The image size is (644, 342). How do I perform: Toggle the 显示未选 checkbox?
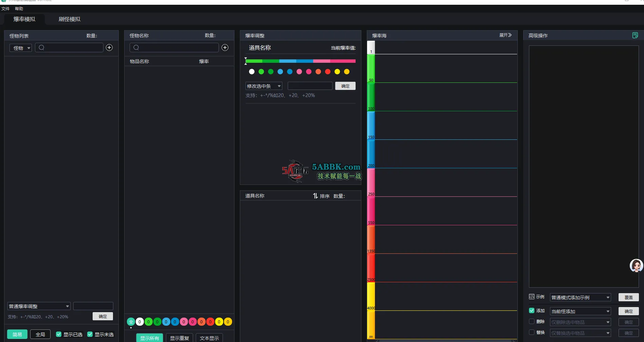point(90,334)
